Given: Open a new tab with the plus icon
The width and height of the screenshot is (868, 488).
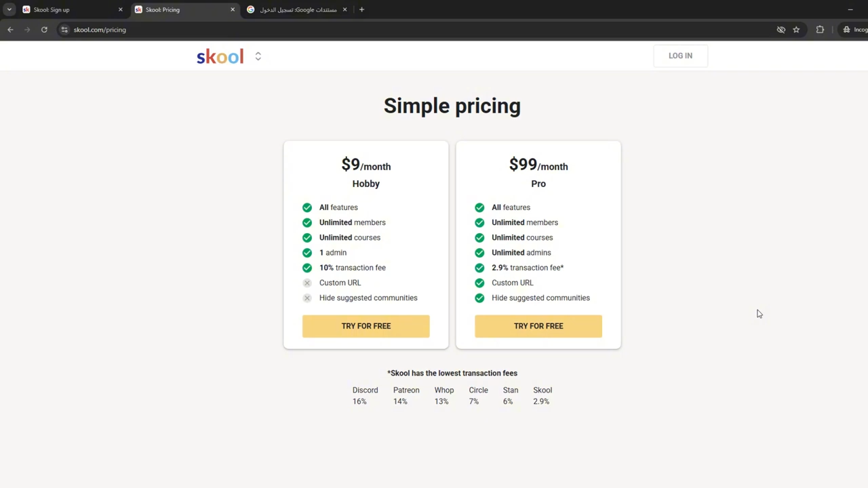Looking at the screenshot, I should click(x=361, y=9).
